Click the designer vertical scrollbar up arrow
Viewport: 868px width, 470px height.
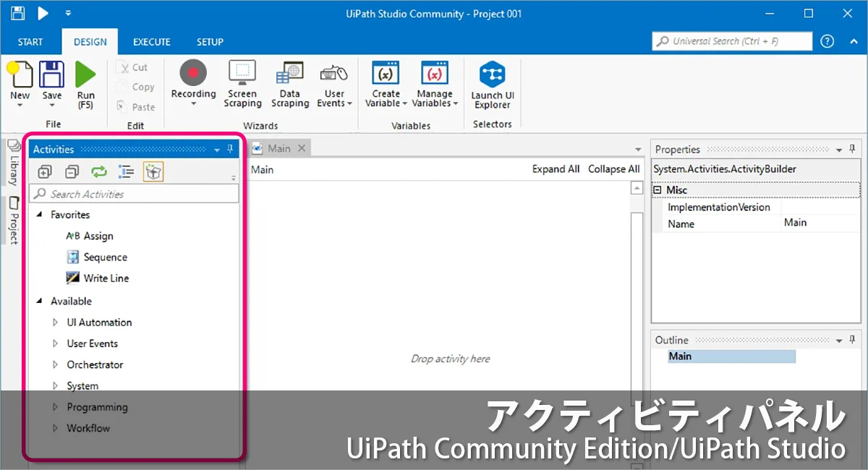point(637,188)
